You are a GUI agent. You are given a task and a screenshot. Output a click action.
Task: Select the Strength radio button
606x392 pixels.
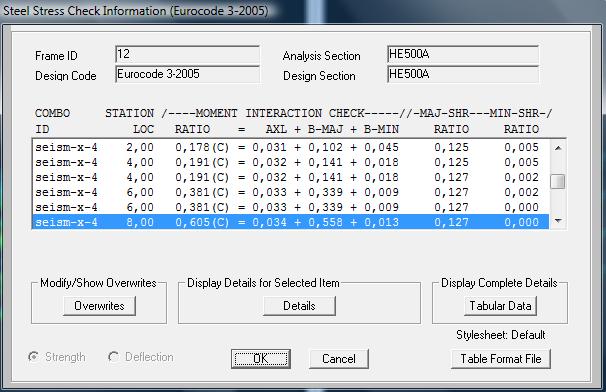click(34, 356)
